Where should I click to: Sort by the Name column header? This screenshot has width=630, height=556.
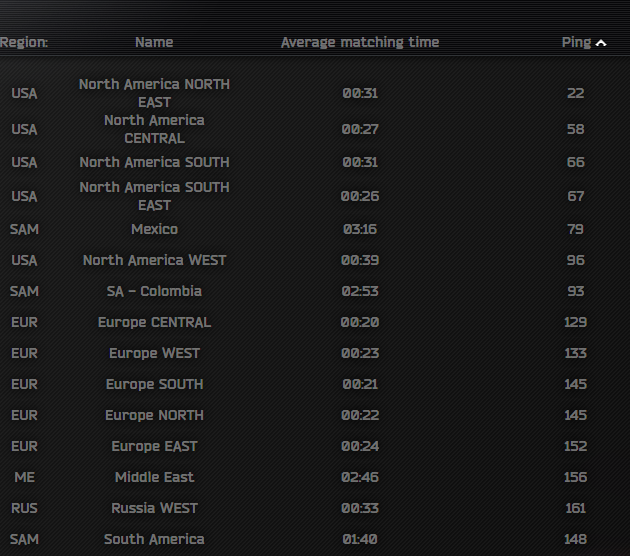click(x=154, y=42)
